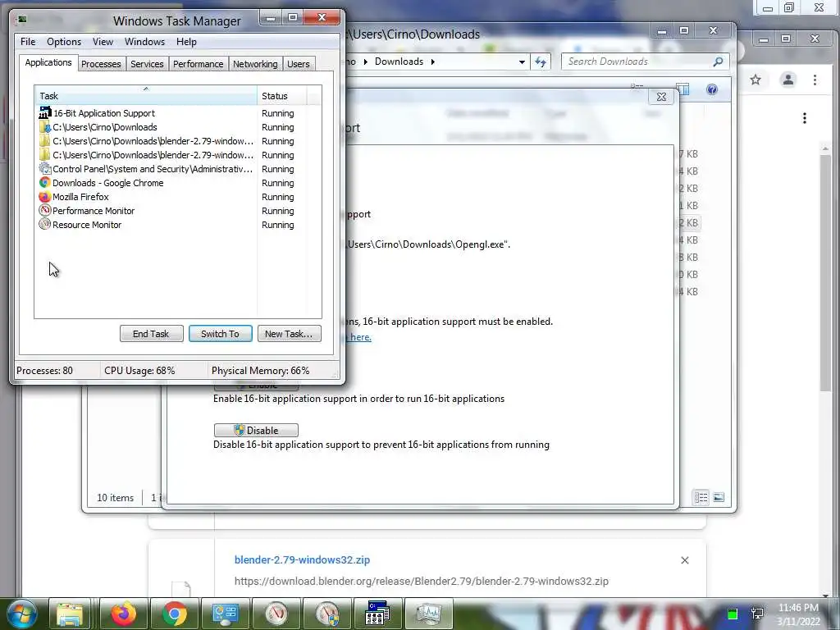Click the New Task... button
Image resolution: width=840 pixels, height=630 pixels.
289,334
